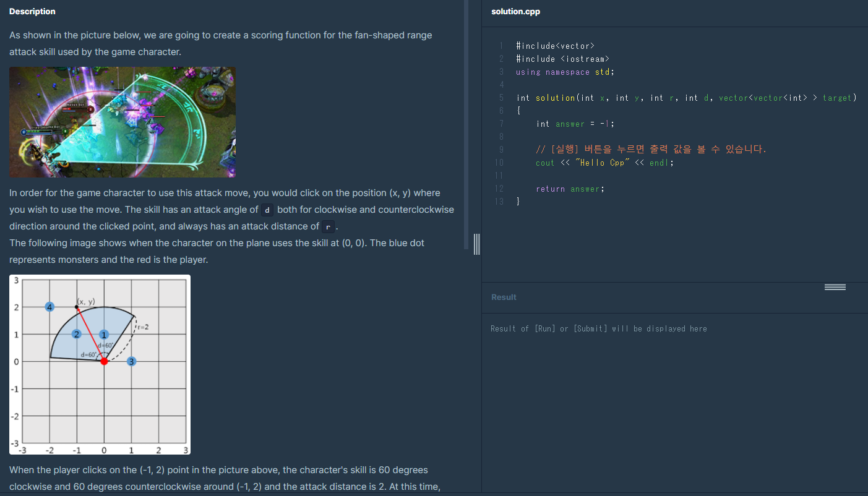Click the include iostream directive
This screenshot has width=868, height=496.
[563, 58]
